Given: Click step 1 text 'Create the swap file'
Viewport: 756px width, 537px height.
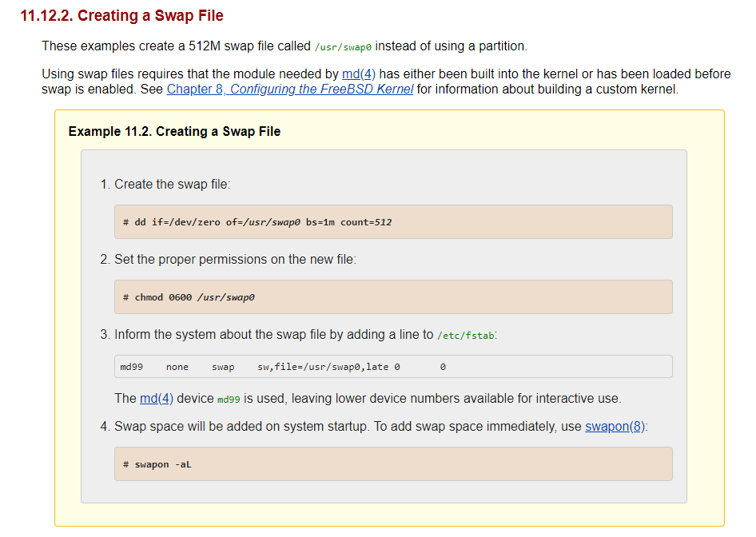Looking at the screenshot, I should click(x=172, y=184).
